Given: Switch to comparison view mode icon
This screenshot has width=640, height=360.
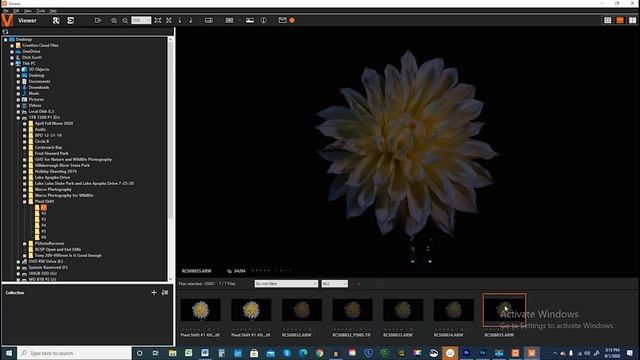Looking at the screenshot, I should point(632,20).
